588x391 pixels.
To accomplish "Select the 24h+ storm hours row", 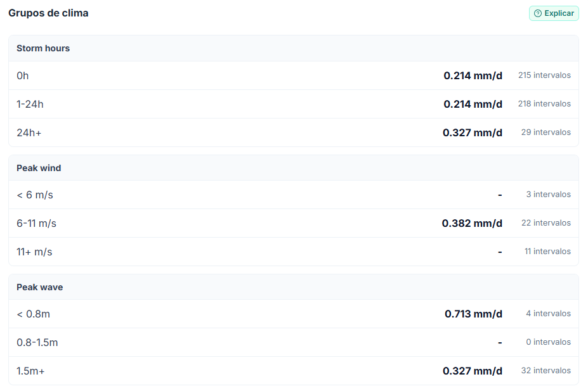I will 294,132.
